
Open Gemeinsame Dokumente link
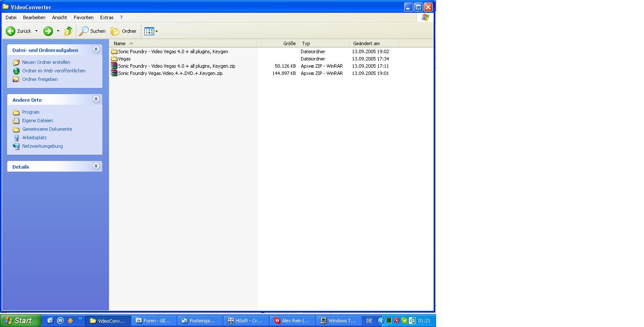click(x=47, y=129)
